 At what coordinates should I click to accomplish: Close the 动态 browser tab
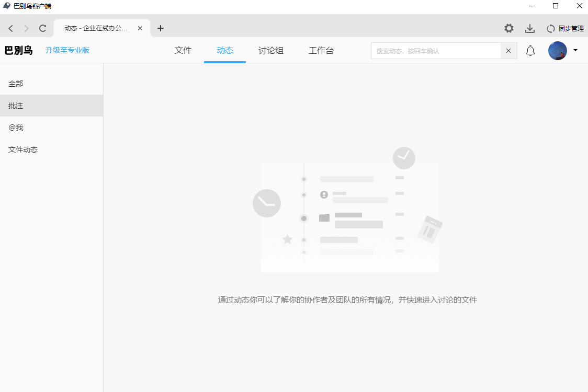point(140,28)
